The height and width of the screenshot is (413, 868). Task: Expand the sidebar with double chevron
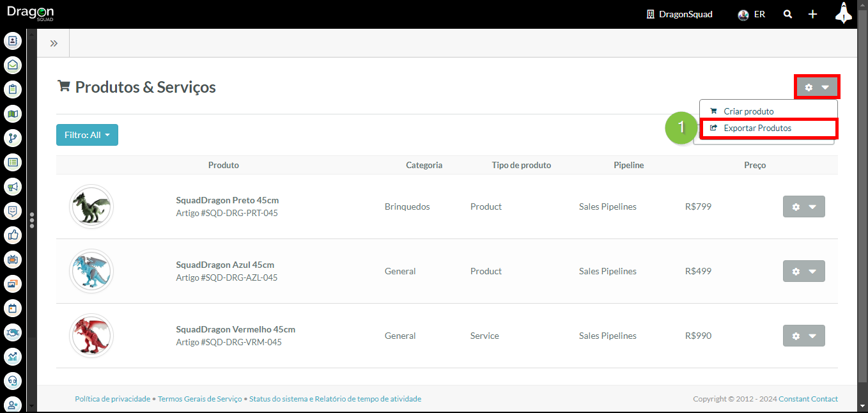tap(54, 43)
